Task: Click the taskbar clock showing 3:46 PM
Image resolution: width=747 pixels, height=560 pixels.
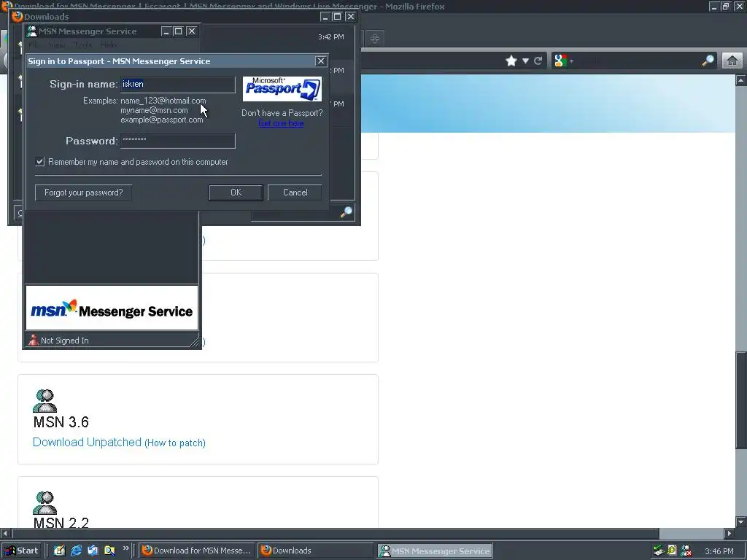Action: [719, 551]
